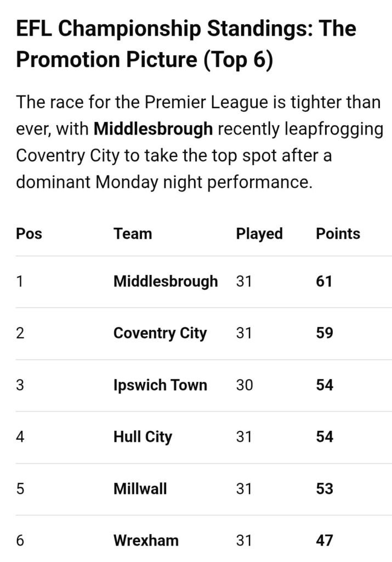The width and height of the screenshot is (392, 562).
Task: Open Middlesbrough in the table row
Action: coord(166,282)
